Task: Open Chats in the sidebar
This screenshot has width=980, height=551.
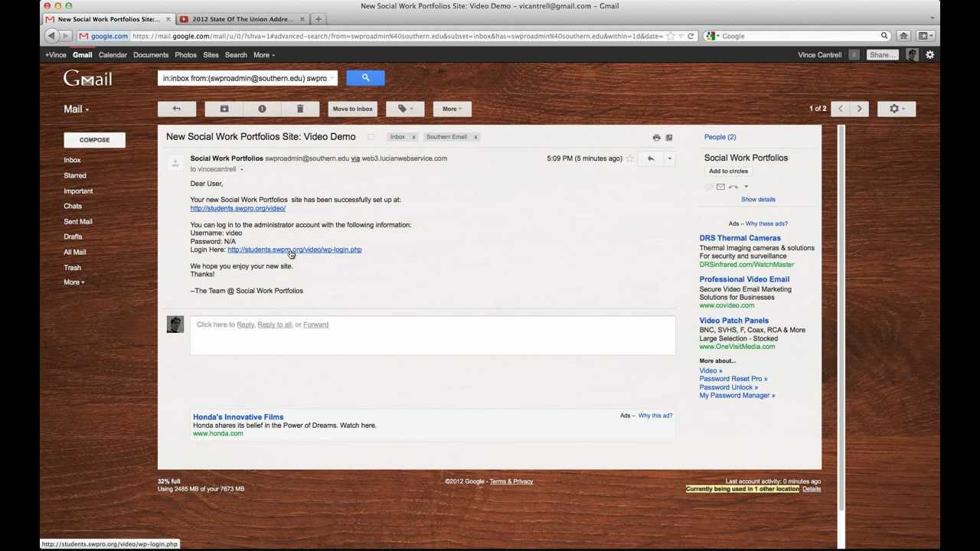Action: pos(73,206)
